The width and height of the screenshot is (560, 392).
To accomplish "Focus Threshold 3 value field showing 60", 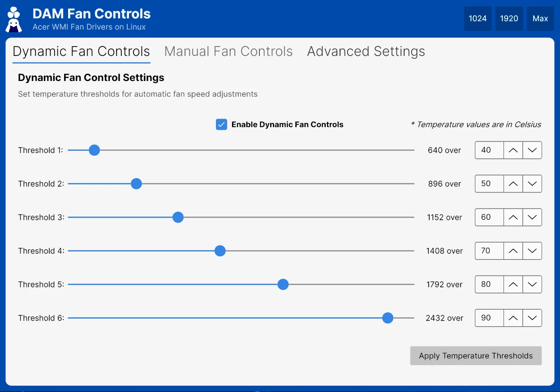I will coord(490,217).
